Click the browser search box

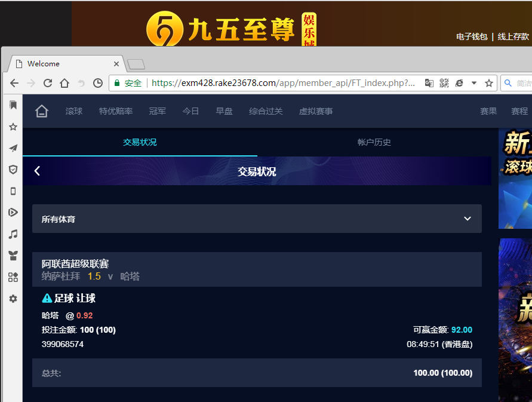point(516,83)
